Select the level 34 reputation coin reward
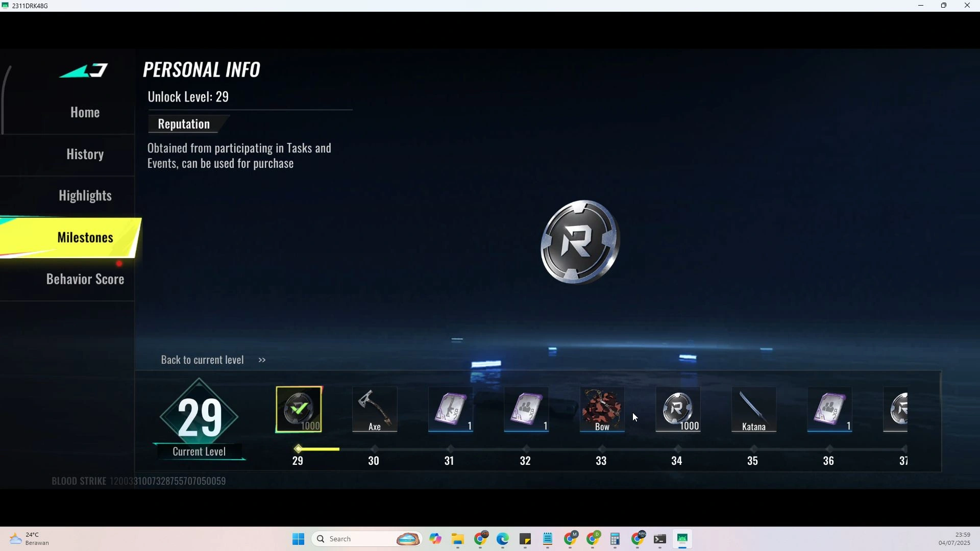The image size is (980, 551). pos(678,410)
